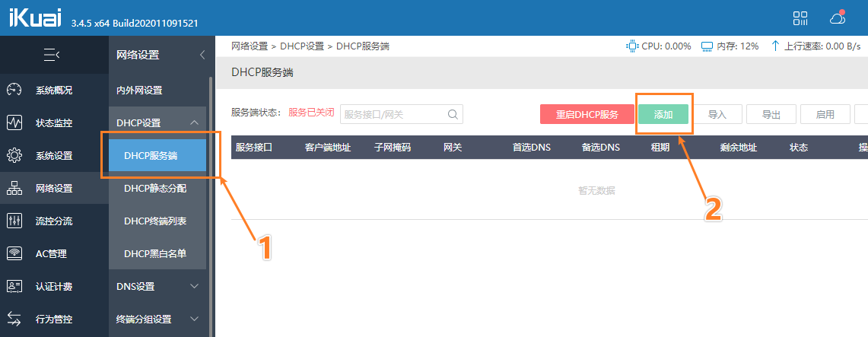Click the 网关 column header

pyautogui.click(x=453, y=147)
